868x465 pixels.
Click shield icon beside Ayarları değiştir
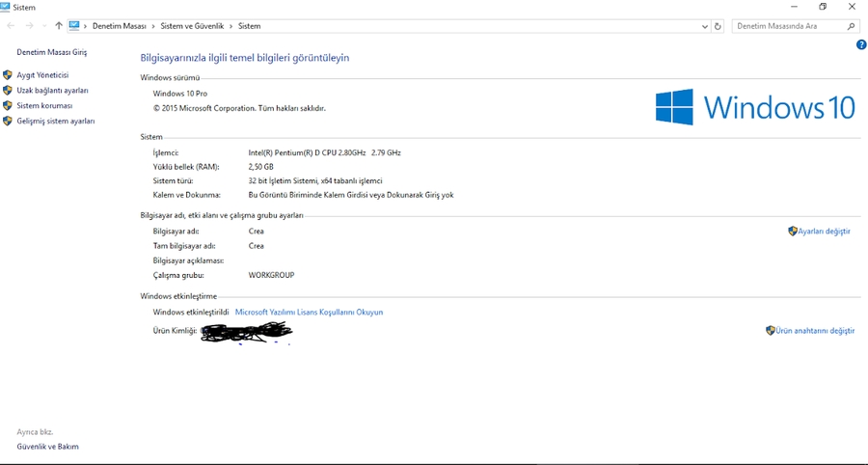click(x=792, y=231)
